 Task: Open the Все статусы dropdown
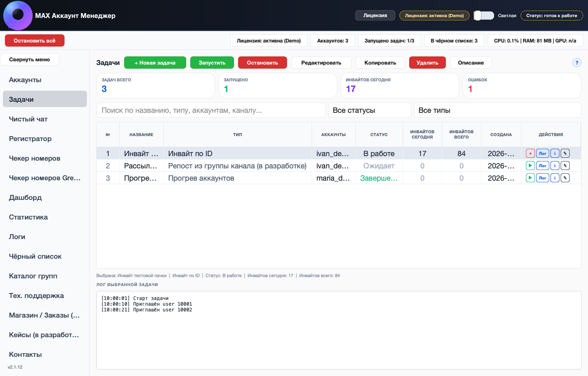(x=370, y=110)
